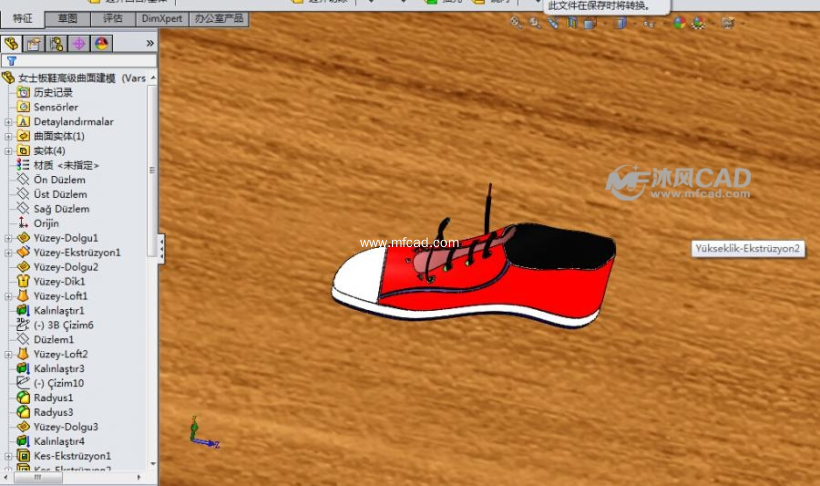Switch to the 草图 tab
The image size is (820, 486).
pyautogui.click(x=68, y=18)
